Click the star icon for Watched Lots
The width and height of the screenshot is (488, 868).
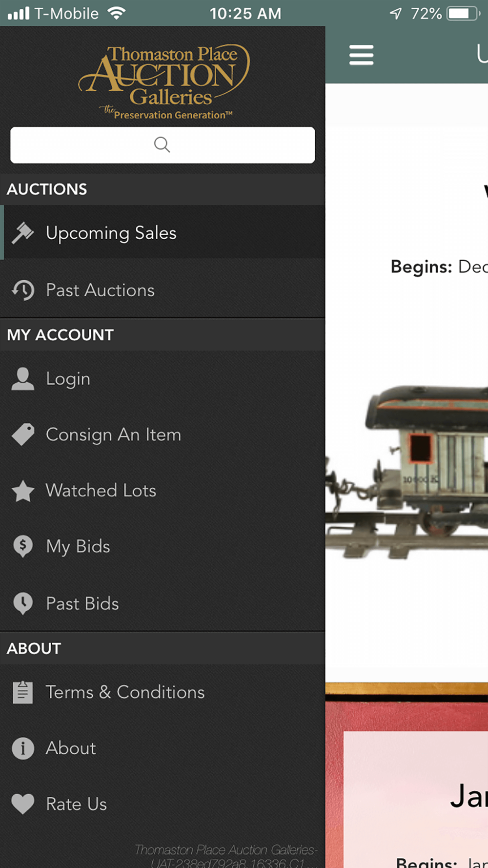coord(23,491)
